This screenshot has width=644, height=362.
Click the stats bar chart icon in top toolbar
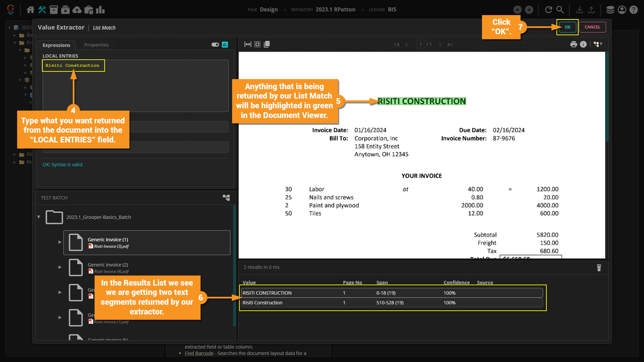coord(100,10)
